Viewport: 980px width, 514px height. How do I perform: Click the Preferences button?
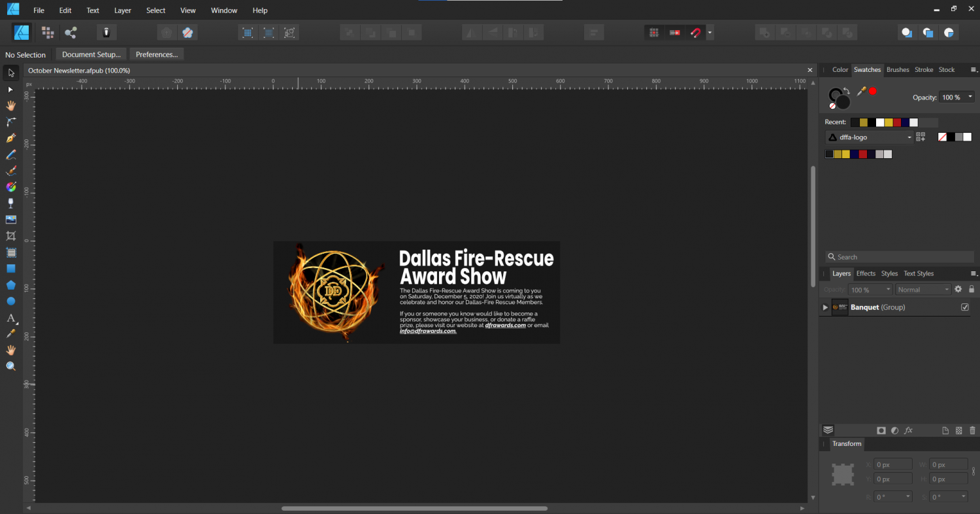click(x=157, y=54)
